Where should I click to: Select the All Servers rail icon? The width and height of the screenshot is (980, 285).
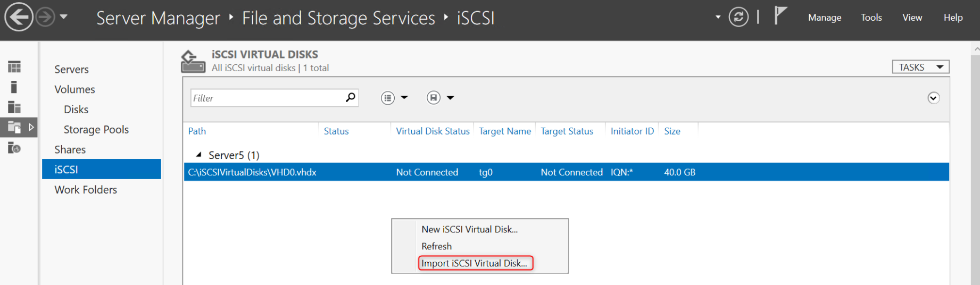[14, 107]
